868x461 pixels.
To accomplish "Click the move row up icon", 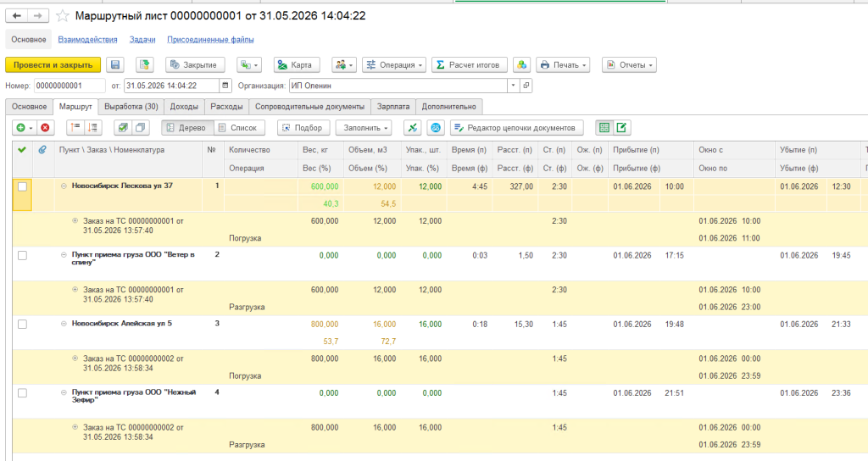I will pos(75,128).
